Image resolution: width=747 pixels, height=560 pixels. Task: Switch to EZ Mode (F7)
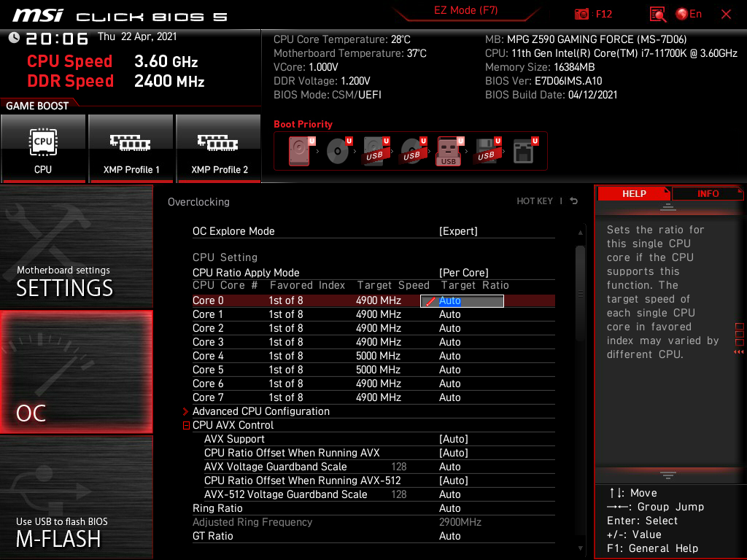(466, 10)
